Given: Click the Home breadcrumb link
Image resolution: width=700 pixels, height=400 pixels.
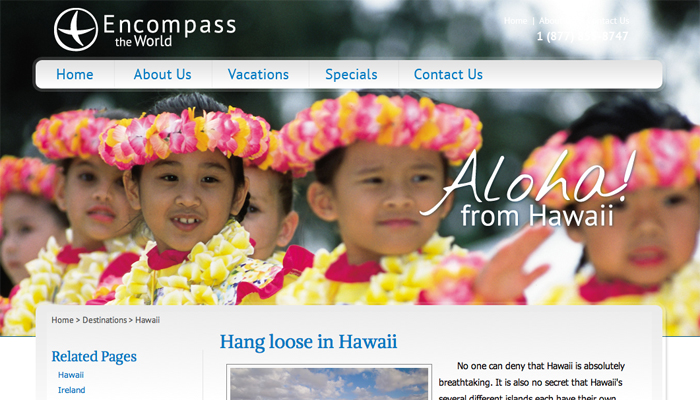Looking at the screenshot, I should click(62, 320).
